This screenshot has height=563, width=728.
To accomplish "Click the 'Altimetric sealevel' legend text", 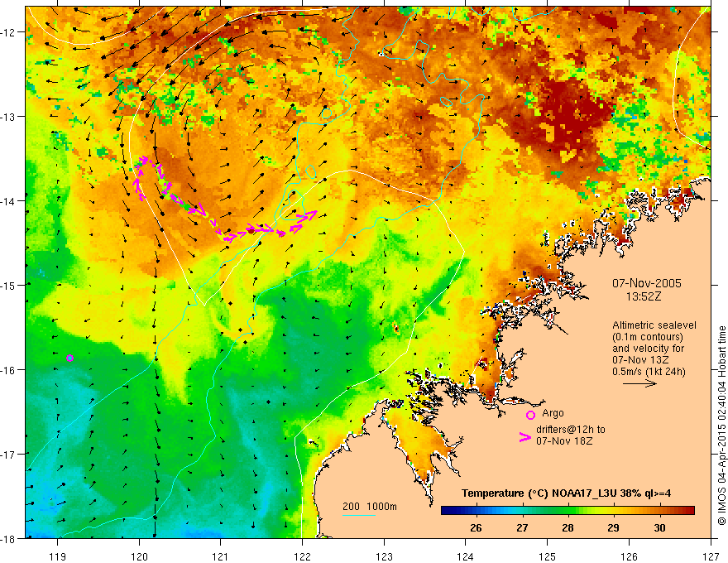I will click(654, 325).
